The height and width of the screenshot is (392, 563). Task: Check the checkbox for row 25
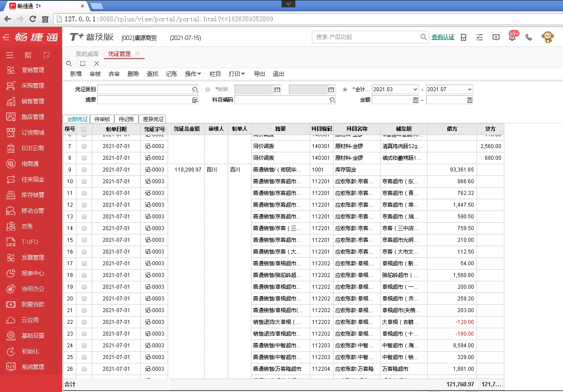pos(84,357)
